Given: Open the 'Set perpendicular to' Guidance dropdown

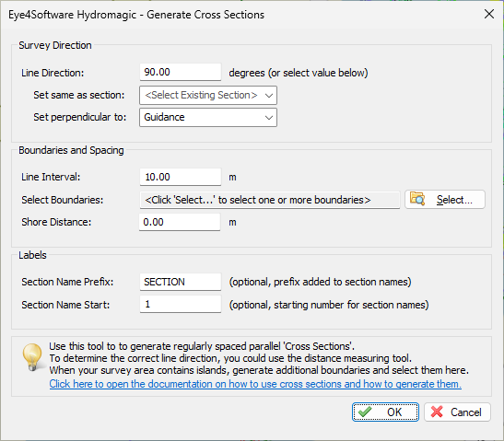Looking at the screenshot, I should (x=208, y=117).
